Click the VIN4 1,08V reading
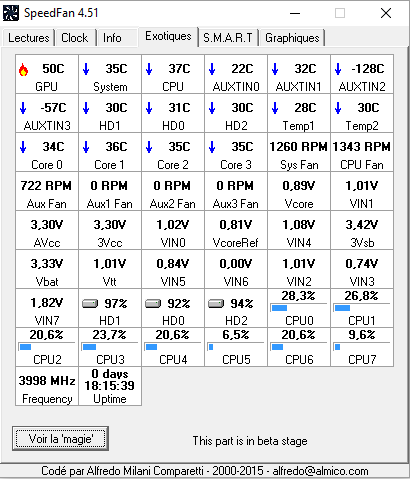Screen dimensions: 410x479 click(299, 230)
